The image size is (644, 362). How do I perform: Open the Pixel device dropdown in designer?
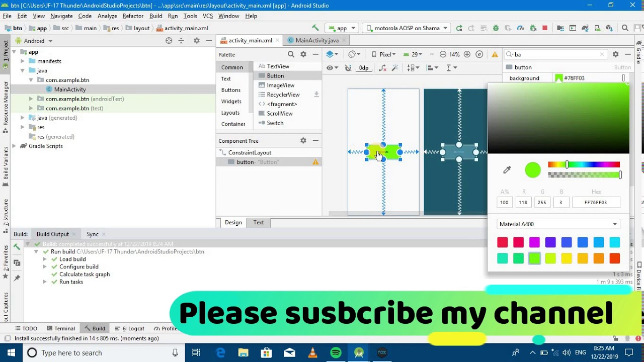[x=383, y=54]
